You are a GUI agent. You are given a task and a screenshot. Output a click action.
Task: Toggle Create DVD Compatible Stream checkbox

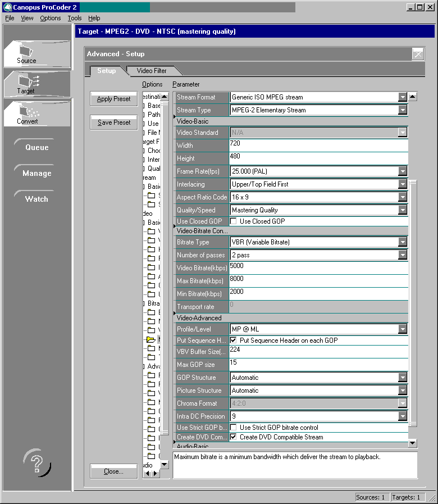coord(233,437)
